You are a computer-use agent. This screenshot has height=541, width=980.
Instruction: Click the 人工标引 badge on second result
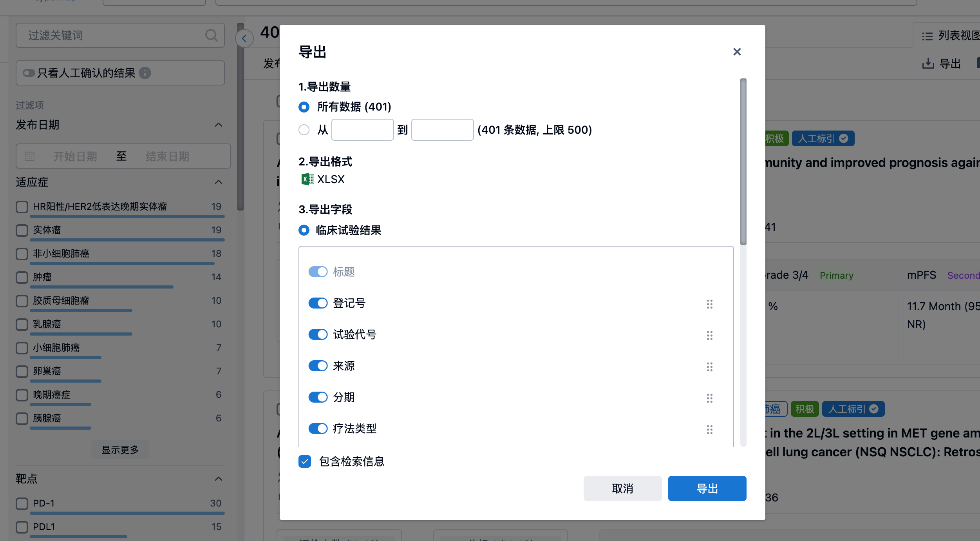point(853,409)
